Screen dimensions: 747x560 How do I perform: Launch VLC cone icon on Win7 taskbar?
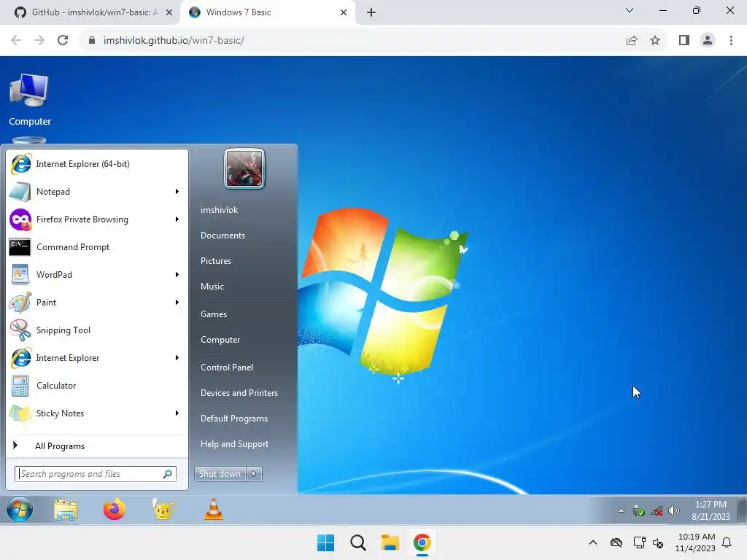pos(214,509)
